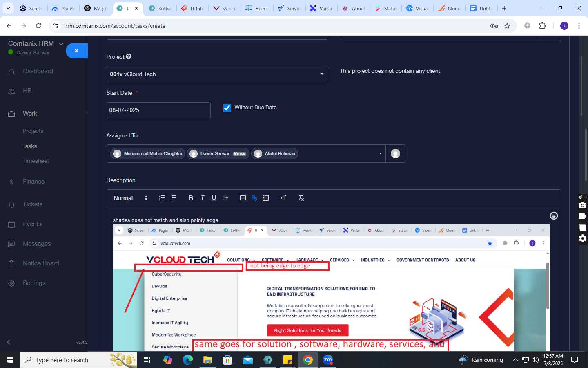The width and height of the screenshot is (588, 368).
Task: Open the Project dropdown showing vCloud Tech
Action: 217,74
